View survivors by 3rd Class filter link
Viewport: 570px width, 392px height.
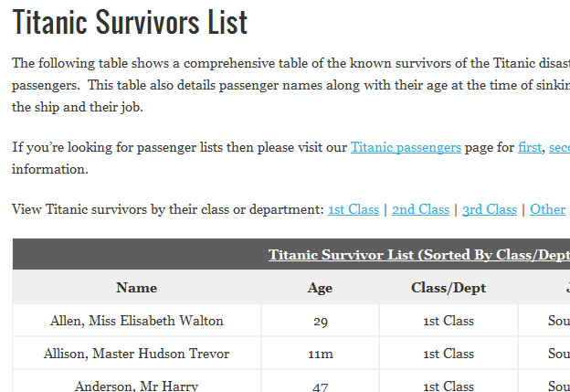490,209
